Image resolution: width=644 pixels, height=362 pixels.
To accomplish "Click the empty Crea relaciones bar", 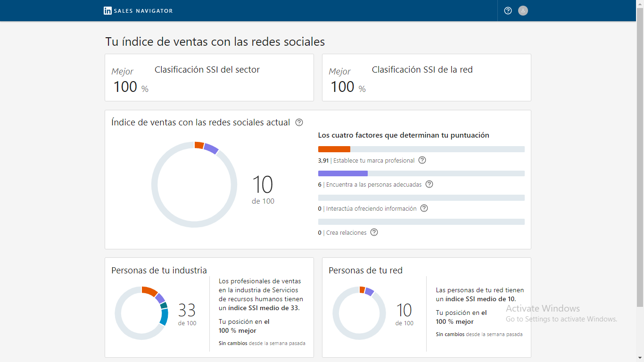I will click(x=421, y=222).
